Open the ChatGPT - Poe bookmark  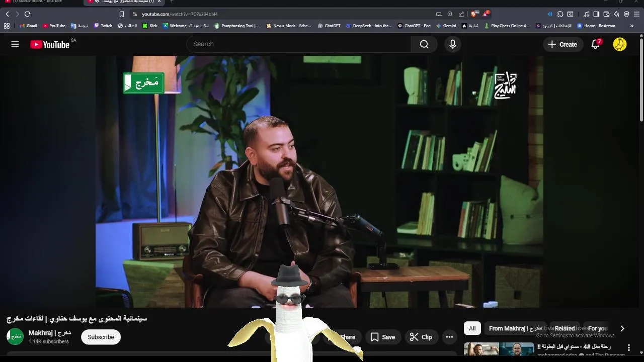pyautogui.click(x=414, y=26)
